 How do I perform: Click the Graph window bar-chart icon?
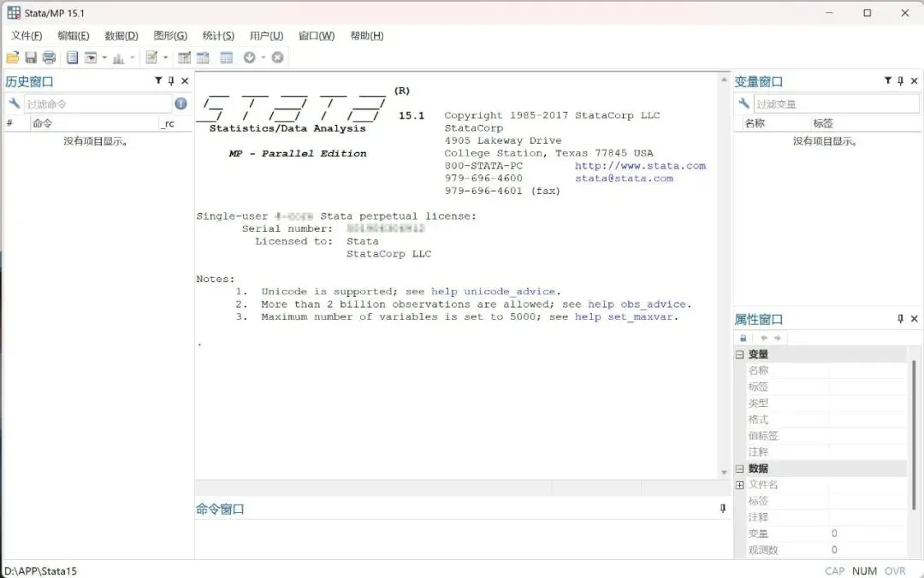[118, 58]
